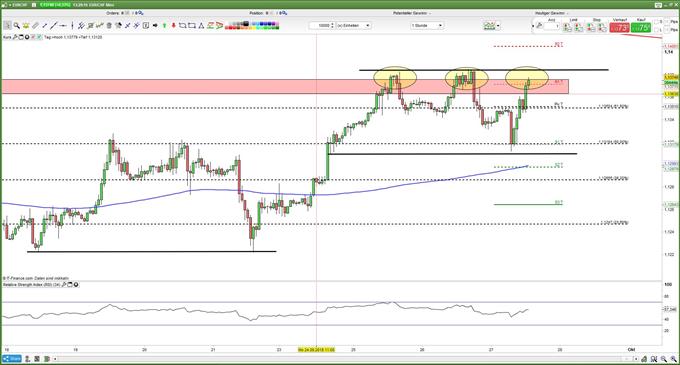Pick a color from the palette
This screenshot has width=680, height=365.
(252, 26)
